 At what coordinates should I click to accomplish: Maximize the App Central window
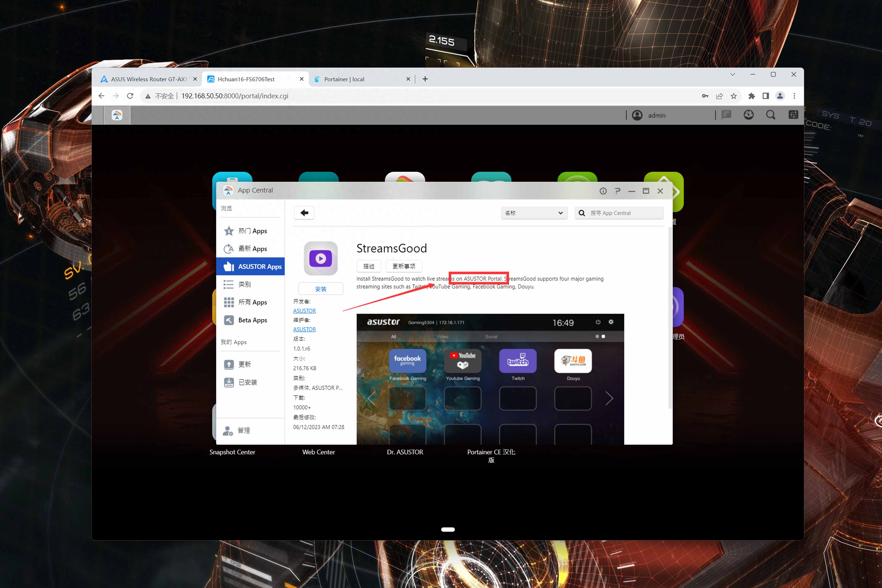click(x=646, y=191)
